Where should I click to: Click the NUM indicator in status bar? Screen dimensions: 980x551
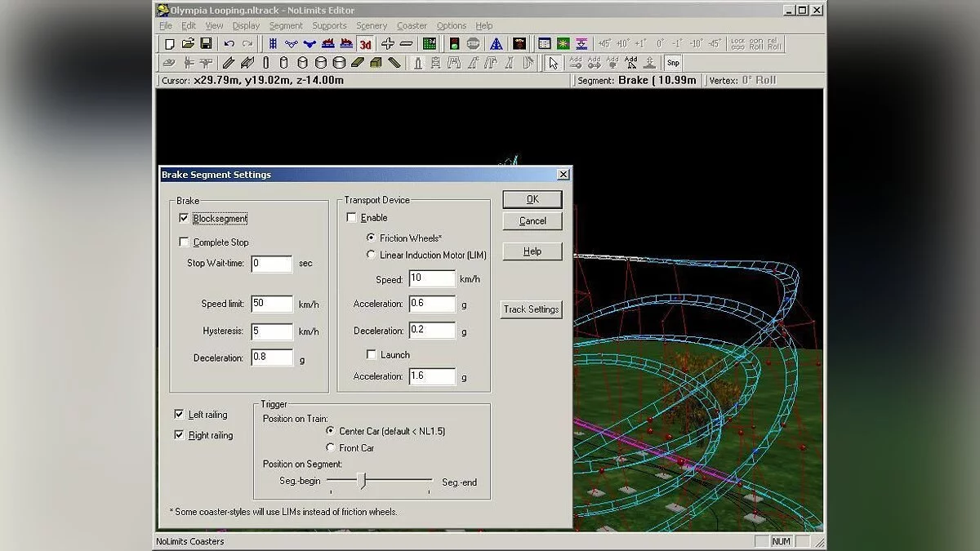tap(781, 541)
